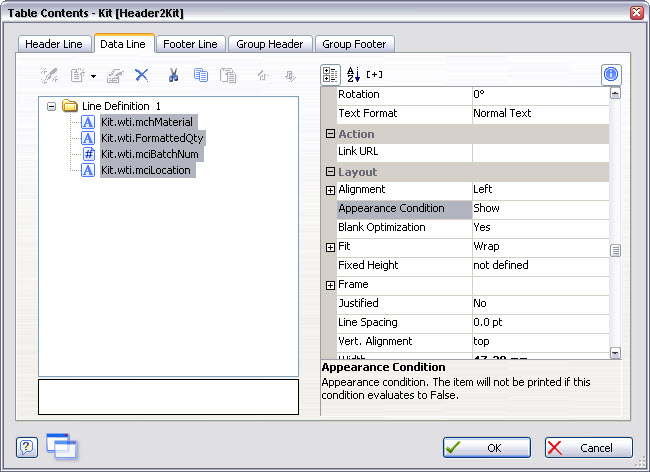650x472 pixels.
Task: Click the move down arrow icon
Action: [x=290, y=75]
